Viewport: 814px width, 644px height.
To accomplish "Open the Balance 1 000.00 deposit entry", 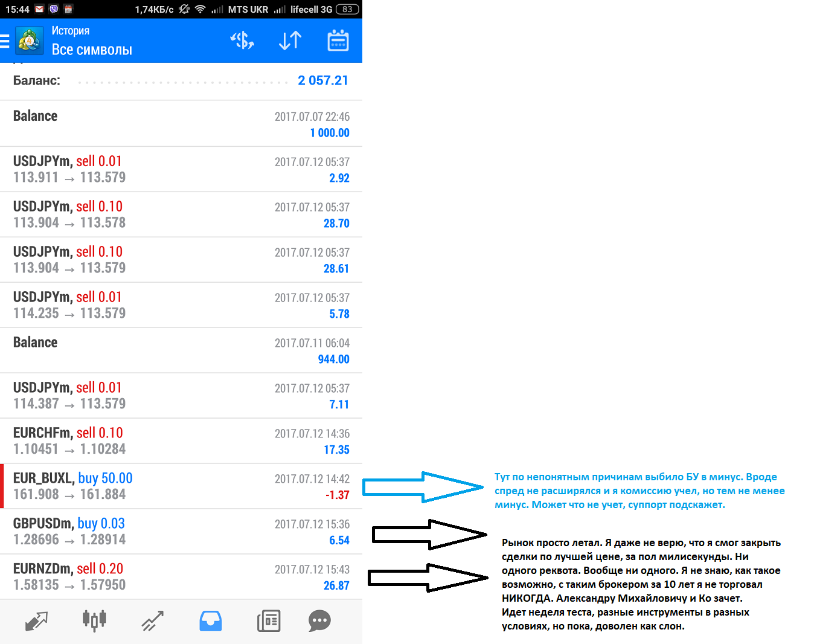I will coord(181,123).
